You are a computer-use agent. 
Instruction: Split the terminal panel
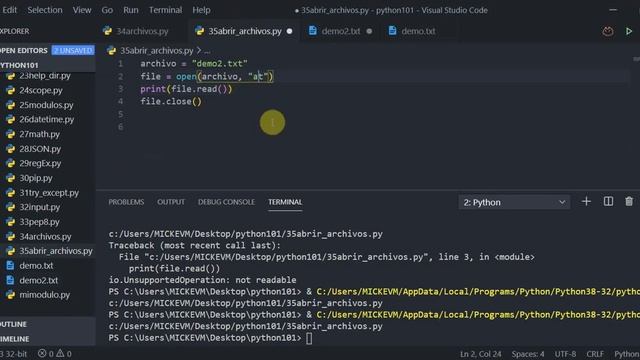608,202
